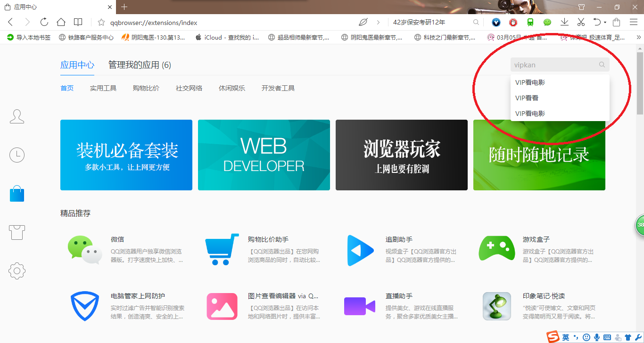Open downloads with the download arrow icon
The image size is (644, 343).
coord(564,22)
